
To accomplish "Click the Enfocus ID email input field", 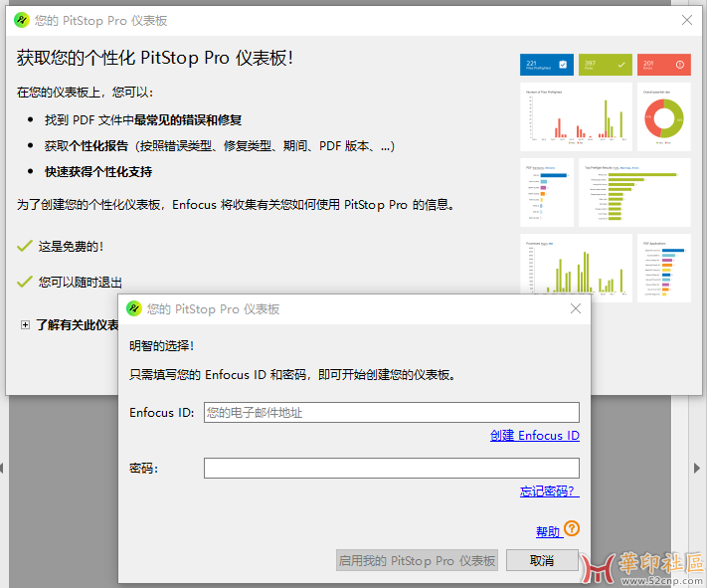I will click(x=392, y=413).
